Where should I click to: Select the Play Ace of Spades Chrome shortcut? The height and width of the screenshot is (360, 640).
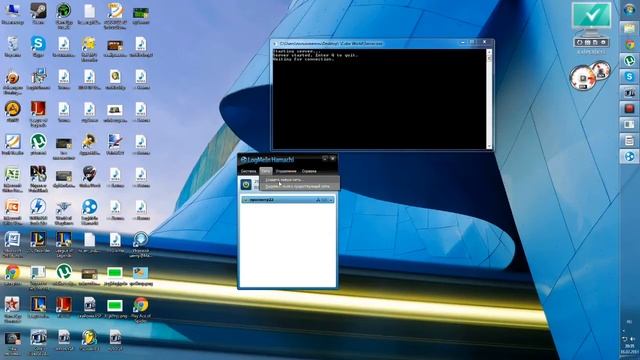tap(141, 309)
